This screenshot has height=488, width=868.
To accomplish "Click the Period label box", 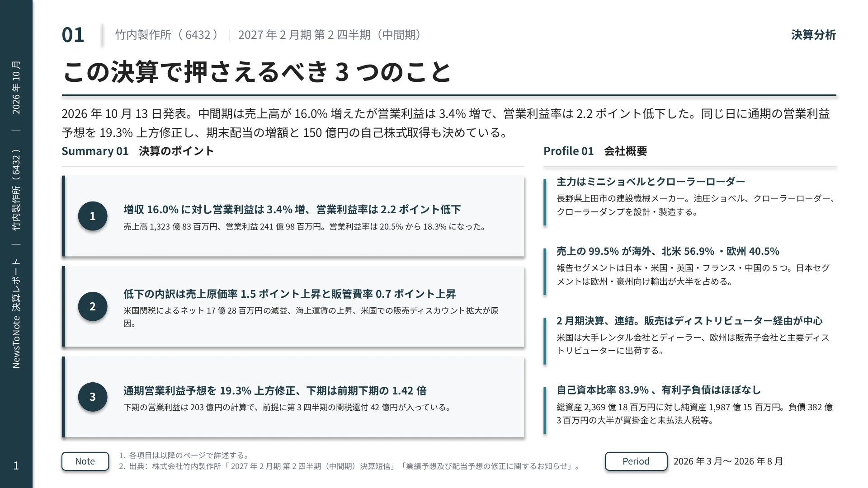I will point(636,461).
